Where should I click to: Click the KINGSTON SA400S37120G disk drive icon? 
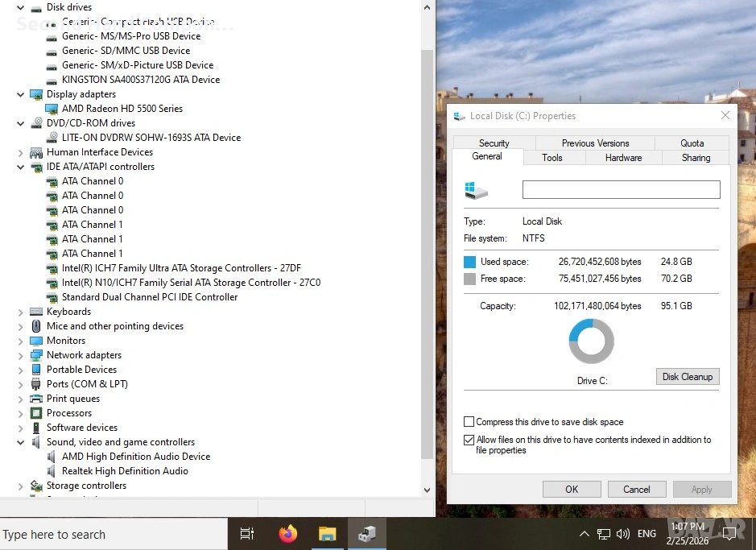(x=52, y=80)
